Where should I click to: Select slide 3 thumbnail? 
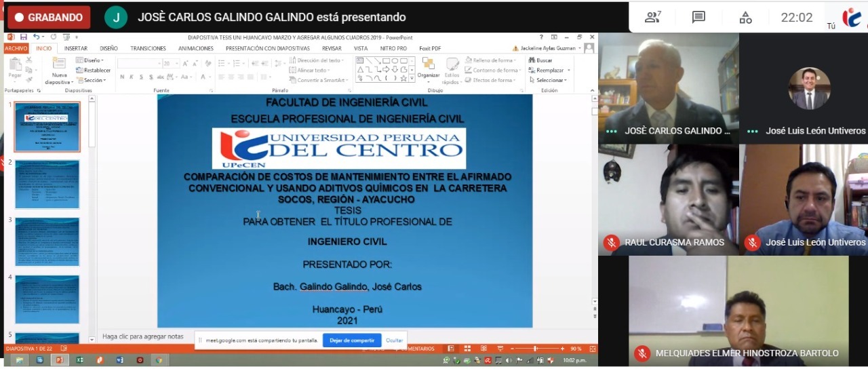(47, 241)
